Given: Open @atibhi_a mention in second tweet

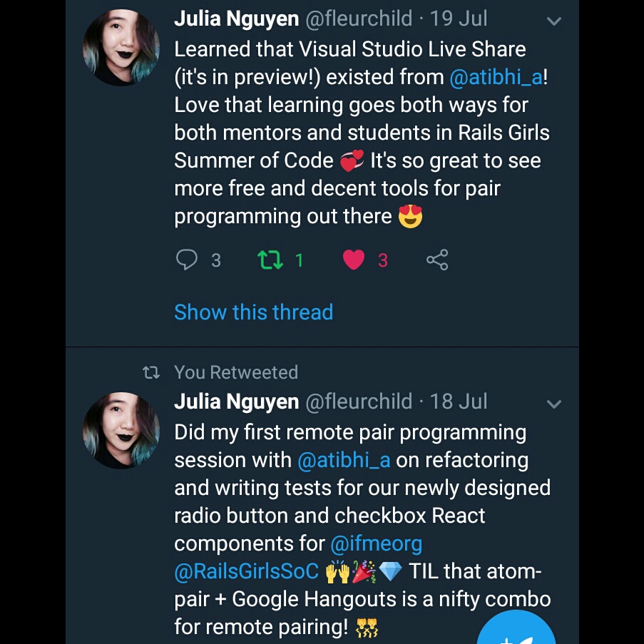Looking at the screenshot, I should [x=344, y=460].
